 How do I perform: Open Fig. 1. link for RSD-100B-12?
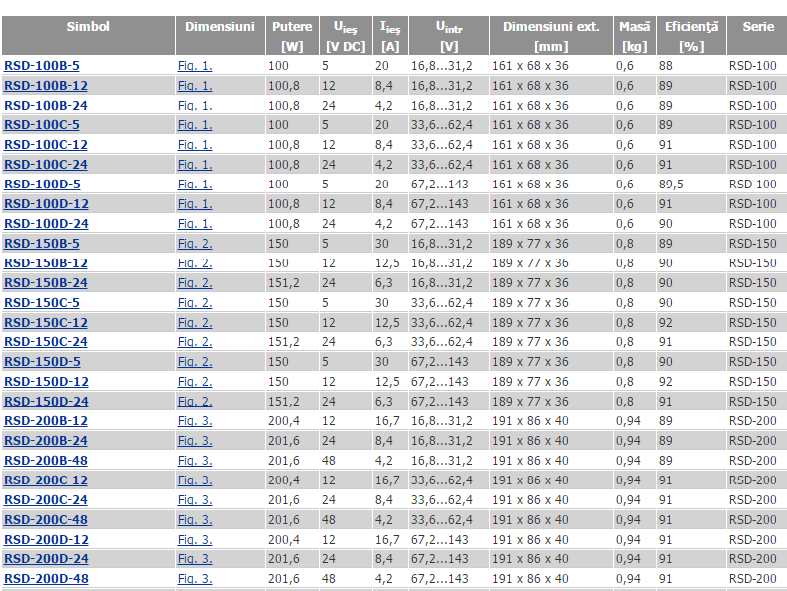(195, 86)
